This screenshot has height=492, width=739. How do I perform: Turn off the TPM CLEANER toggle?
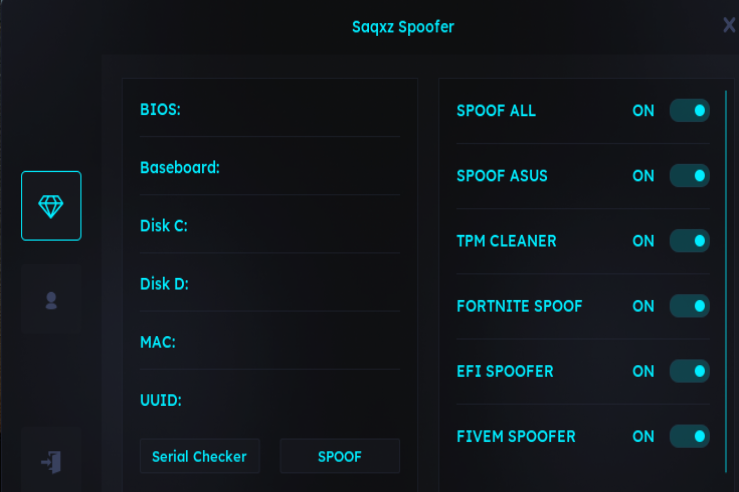tap(689, 241)
